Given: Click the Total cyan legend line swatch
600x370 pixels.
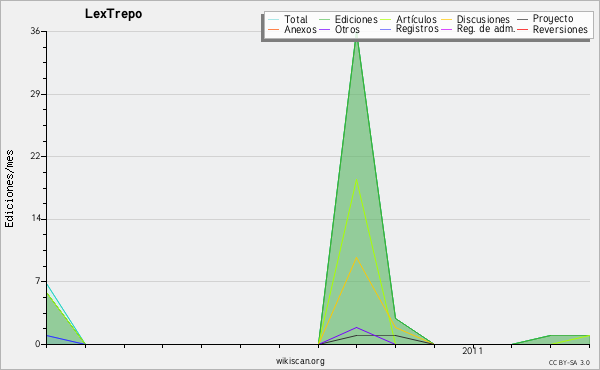Looking at the screenshot, I should (274, 19).
